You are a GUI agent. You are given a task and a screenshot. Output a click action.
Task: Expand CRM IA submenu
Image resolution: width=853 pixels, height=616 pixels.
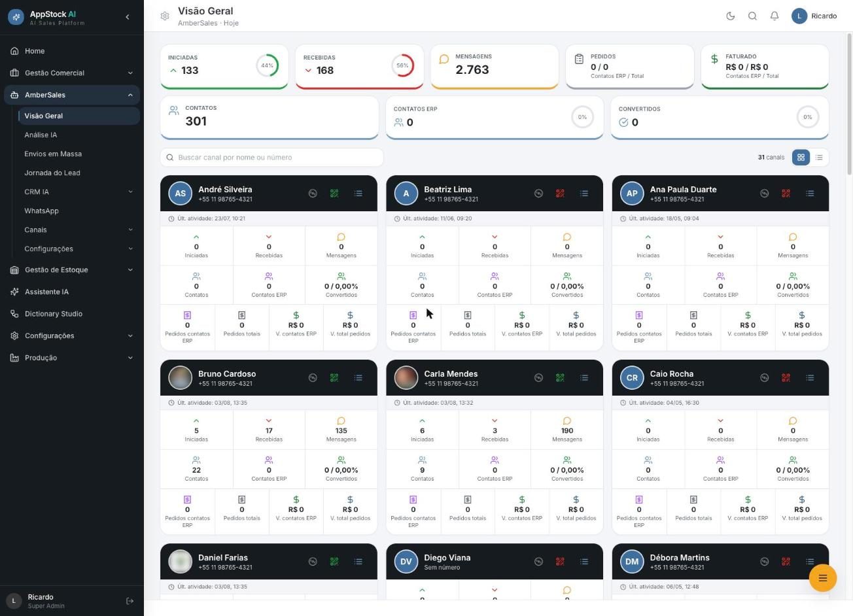pos(79,192)
